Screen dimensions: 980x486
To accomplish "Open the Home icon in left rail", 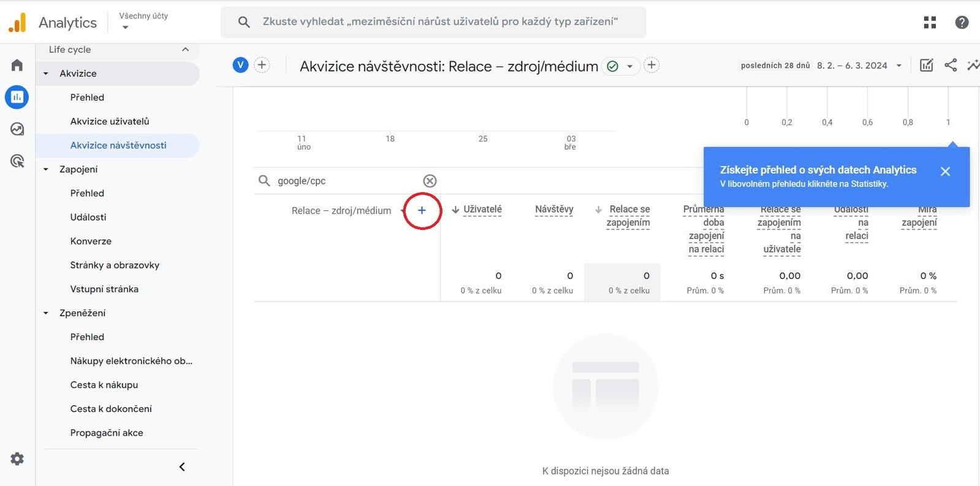I will [x=17, y=65].
